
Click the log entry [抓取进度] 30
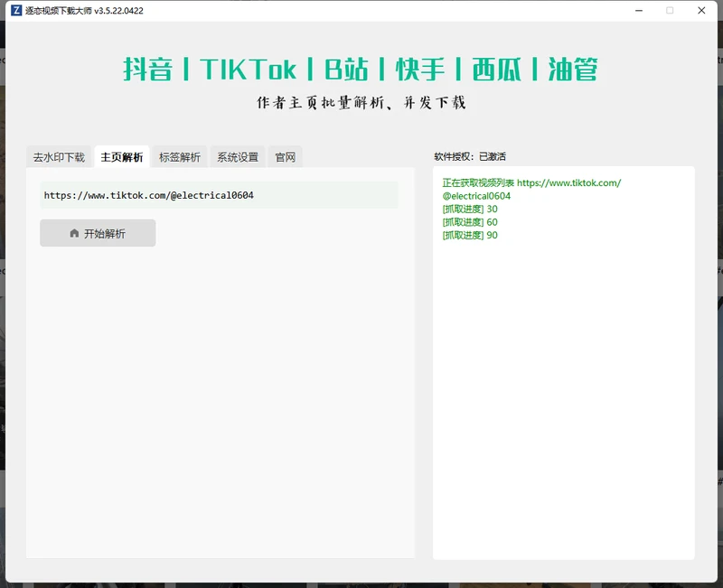coord(470,210)
